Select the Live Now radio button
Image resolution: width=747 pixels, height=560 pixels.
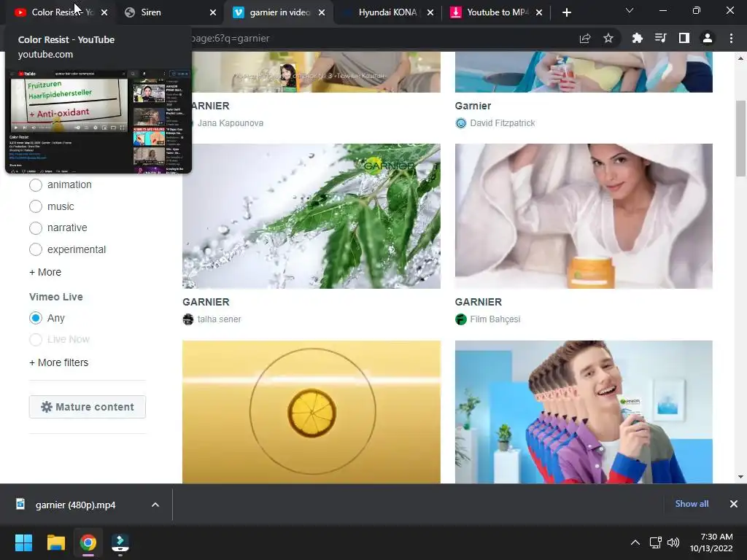pyautogui.click(x=36, y=340)
